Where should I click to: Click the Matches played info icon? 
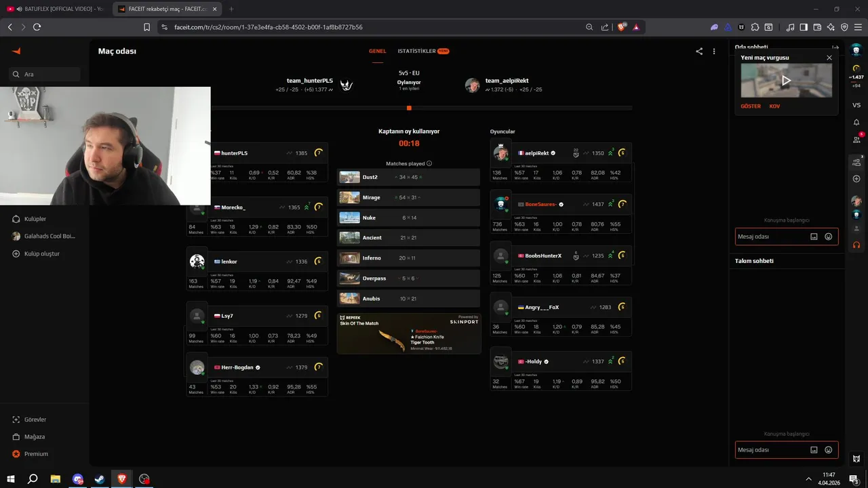(429, 163)
